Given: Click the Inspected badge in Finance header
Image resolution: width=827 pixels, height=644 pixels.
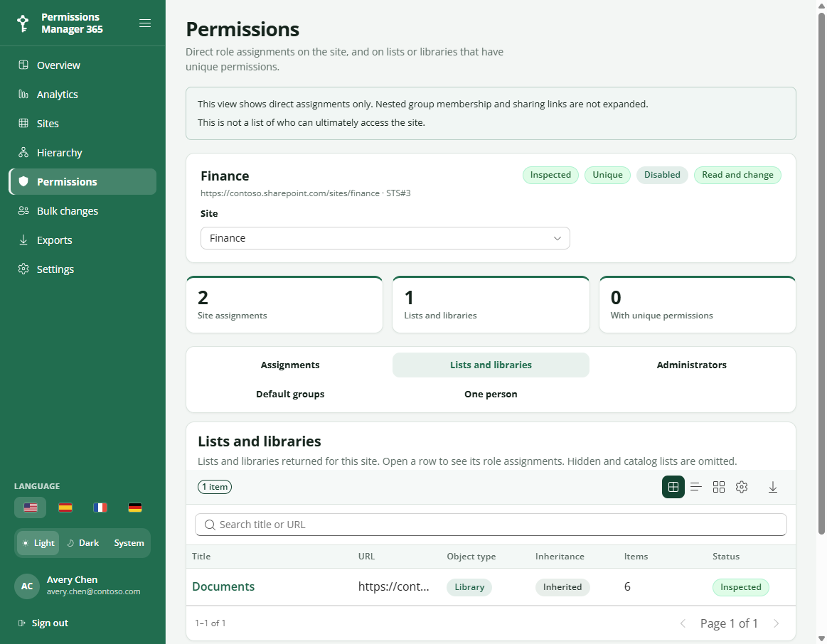Looking at the screenshot, I should tap(550, 175).
